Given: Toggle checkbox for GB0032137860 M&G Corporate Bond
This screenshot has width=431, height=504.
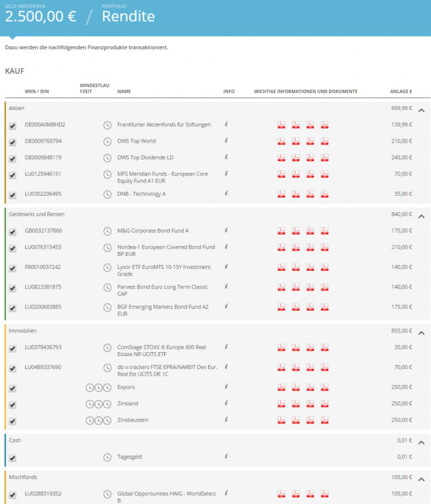Looking at the screenshot, I should [12, 232].
